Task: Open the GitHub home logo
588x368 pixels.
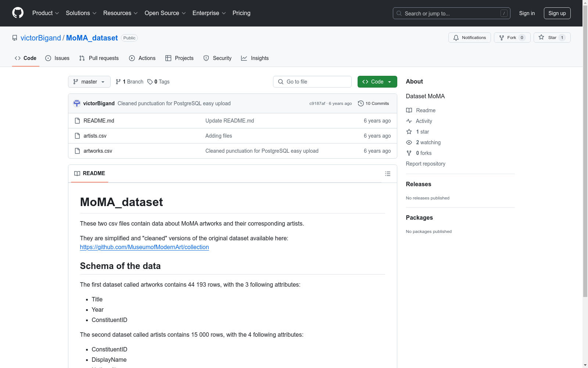Action: [x=18, y=13]
